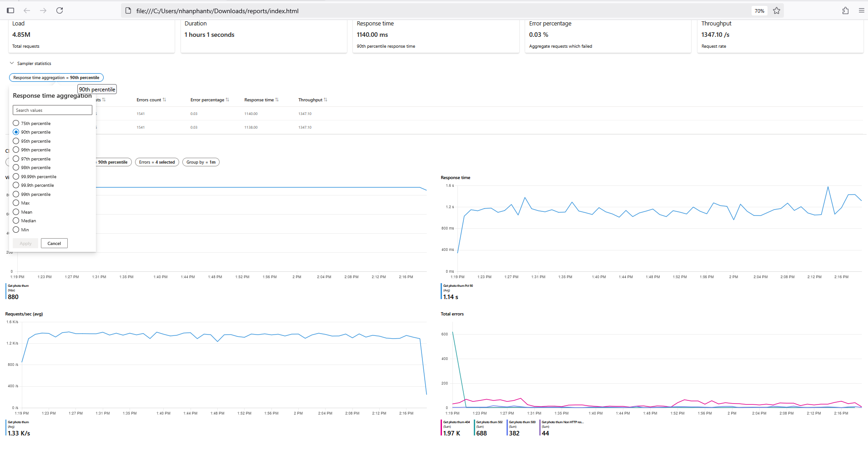Sort by Throughput column icon
This screenshot has height=450, width=868.
click(x=326, y=100)
